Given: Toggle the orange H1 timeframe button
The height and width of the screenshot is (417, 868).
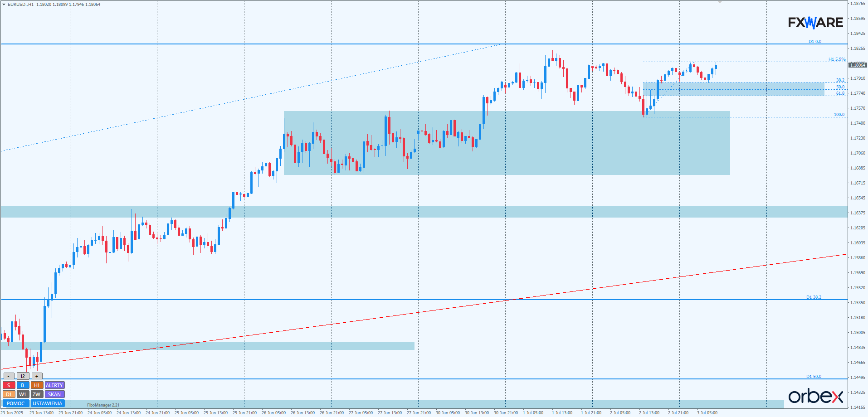Looking at the screenshot, I should pyautogui.click(x=37, y=385).
